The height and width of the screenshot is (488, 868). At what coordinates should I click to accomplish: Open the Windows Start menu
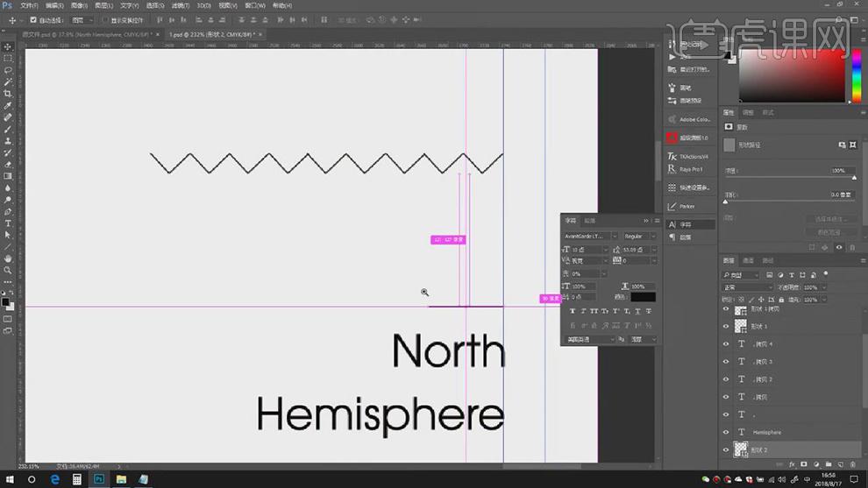(10, 479)
